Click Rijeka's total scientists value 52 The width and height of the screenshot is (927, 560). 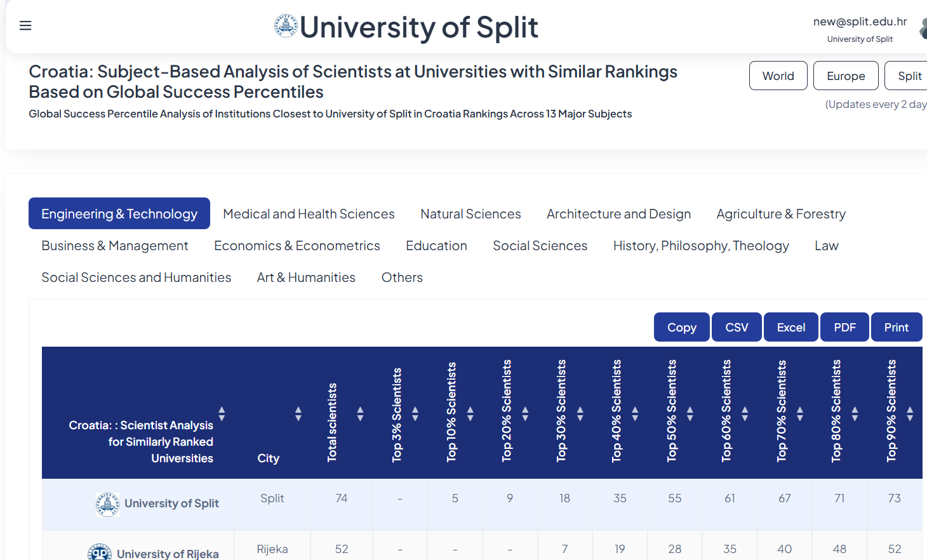pos(342,549)
